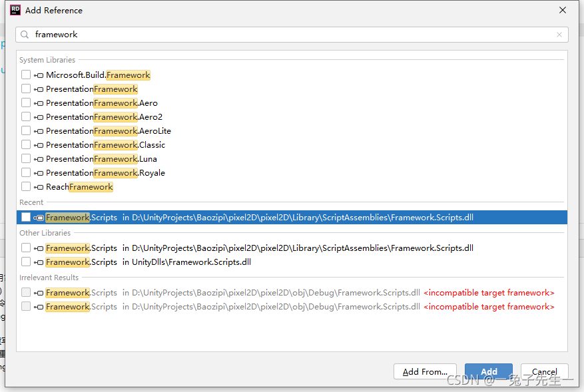Viewport: 584px width, 392px height.
Task: Click assembly icon beside ReachFramework
Action: pyautogui.click(x=39, y=187)
